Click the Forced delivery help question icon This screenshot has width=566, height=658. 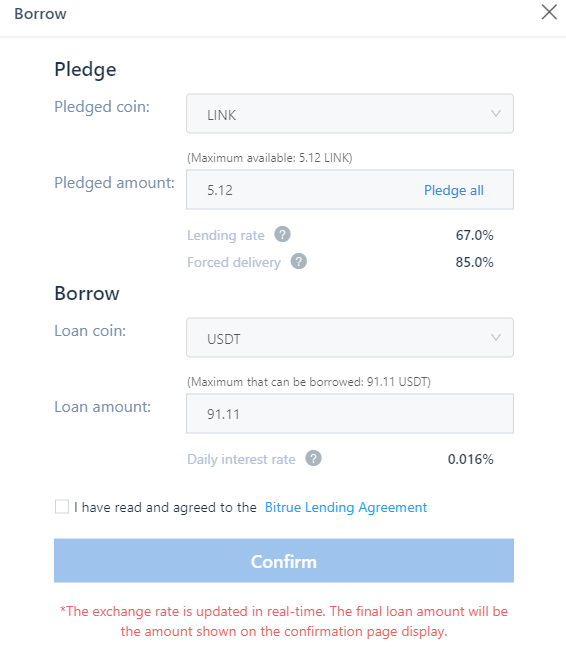pos(299,261)
